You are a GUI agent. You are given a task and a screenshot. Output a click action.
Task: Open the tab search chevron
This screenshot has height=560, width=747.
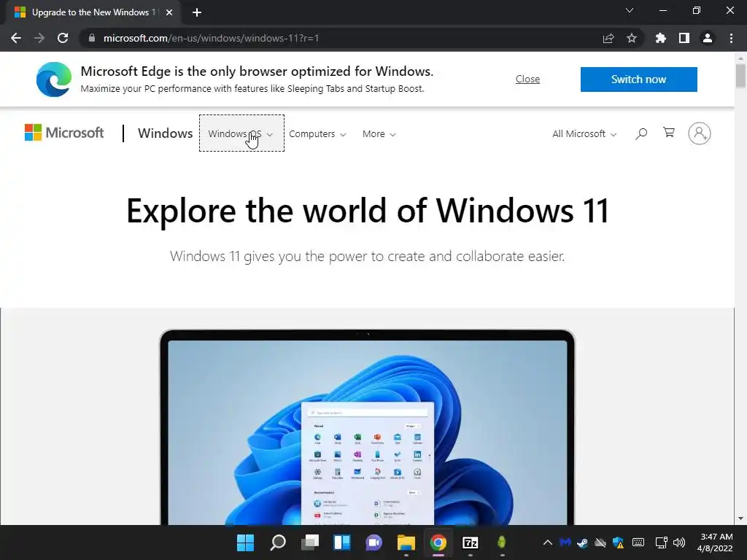[630, 10]
